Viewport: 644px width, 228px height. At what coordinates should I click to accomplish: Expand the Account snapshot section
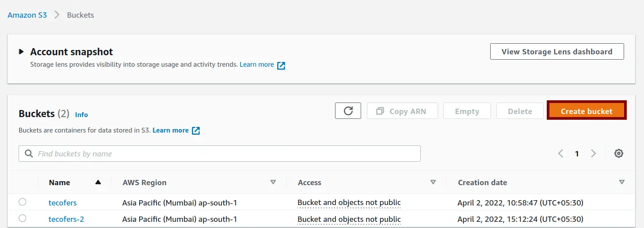pos(21,52)
